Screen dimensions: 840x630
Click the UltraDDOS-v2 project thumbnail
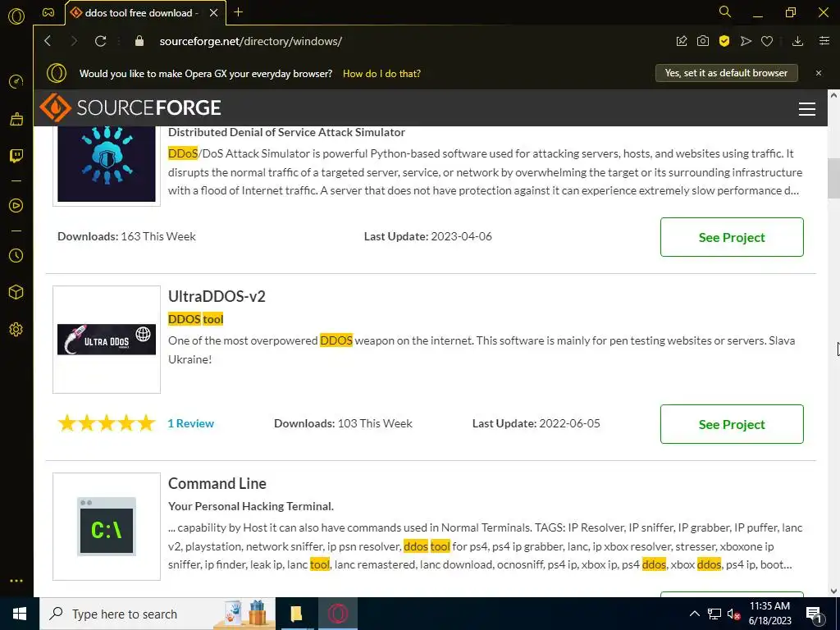[107, 340]
